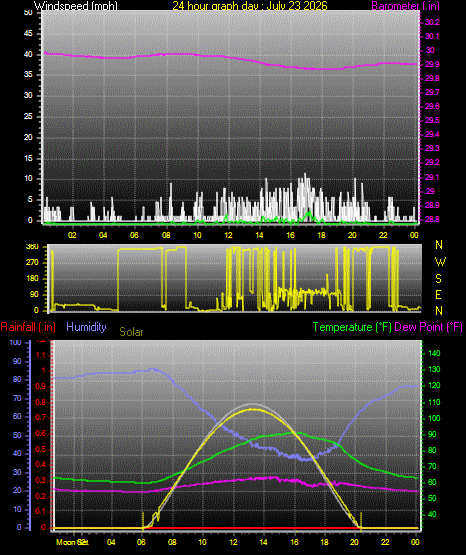Click the Windspeed (mph) axis title
466x555 pixels.
pyautogui.click(x=75, y=6)
